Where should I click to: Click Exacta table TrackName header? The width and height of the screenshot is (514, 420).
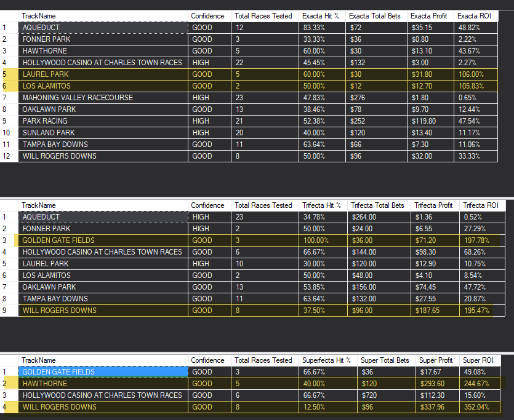(103, 16)
